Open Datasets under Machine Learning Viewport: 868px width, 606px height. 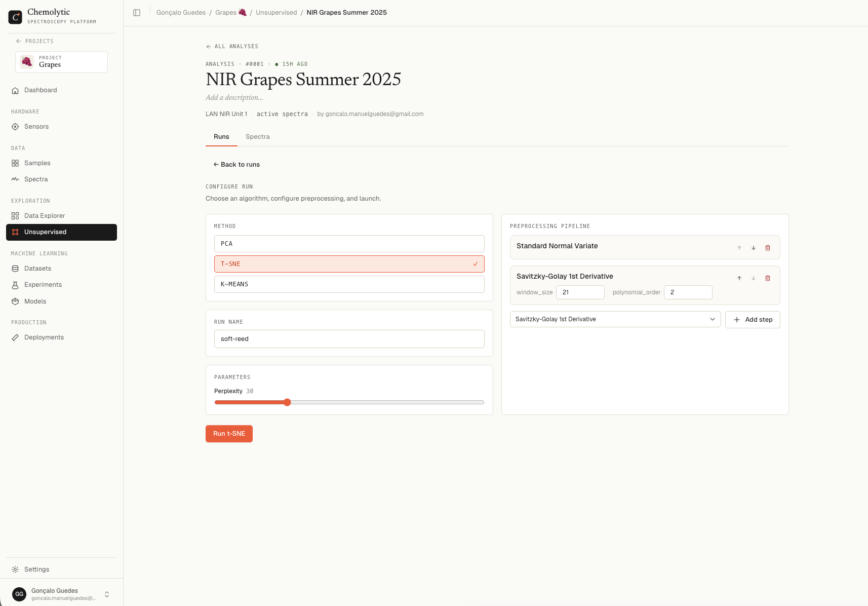click(61, 269)
